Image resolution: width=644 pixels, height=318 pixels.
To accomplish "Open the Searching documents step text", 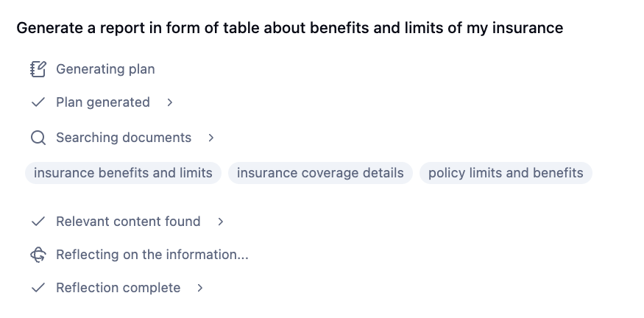I will [x=124, y=138].
